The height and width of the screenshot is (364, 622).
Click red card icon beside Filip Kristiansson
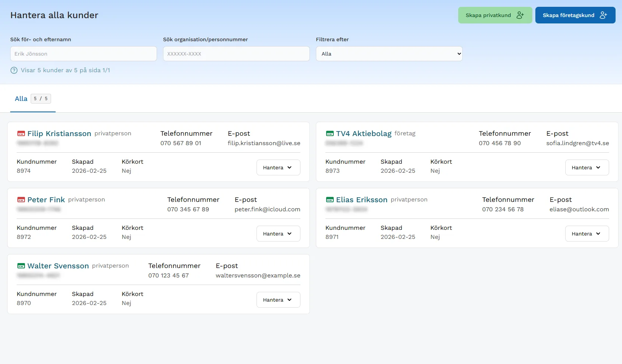(x=21, y=134)
